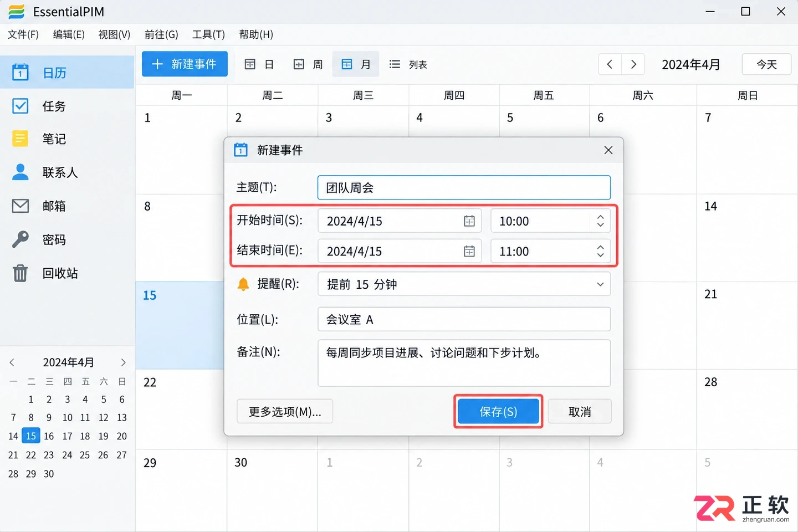This screenshot has height=532, width=798.
Task: Open 更多选项(M)... settings
Action: pyautogui.click(x=285, y=412)
